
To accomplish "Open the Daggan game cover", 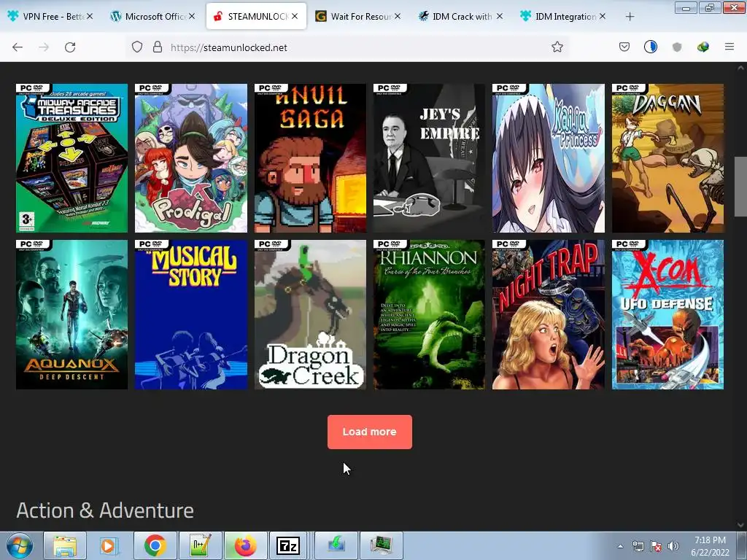I will pos(668,158).
